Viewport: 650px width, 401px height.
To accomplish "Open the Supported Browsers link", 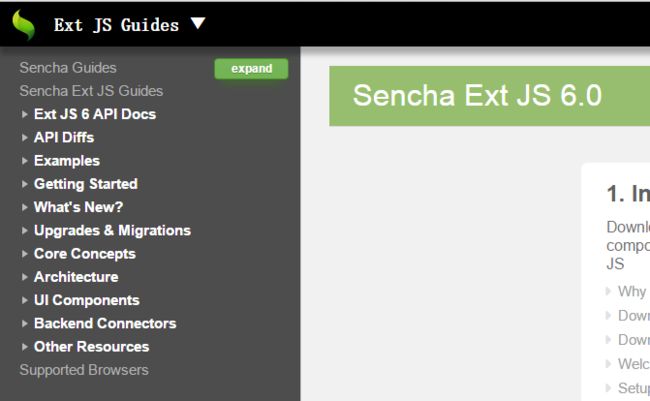I will click(x=84, y=370).
